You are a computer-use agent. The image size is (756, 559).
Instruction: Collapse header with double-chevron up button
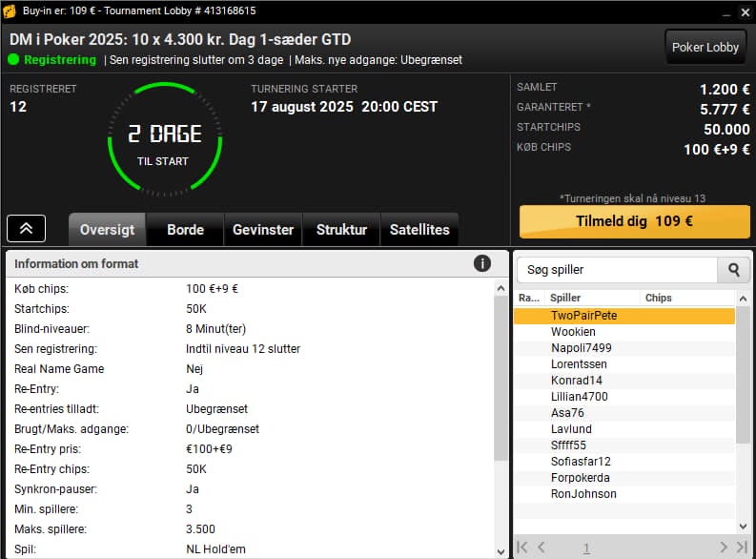26,229
